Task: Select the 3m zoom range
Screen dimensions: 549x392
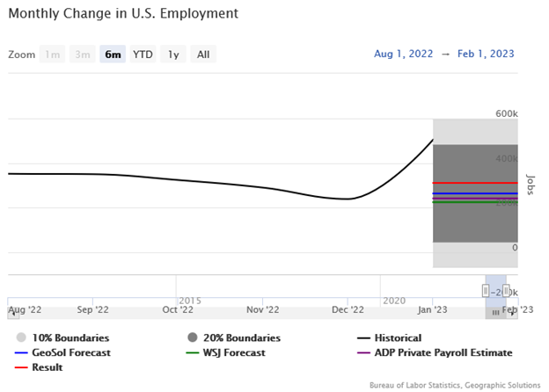Action: (x=83, y=54)
